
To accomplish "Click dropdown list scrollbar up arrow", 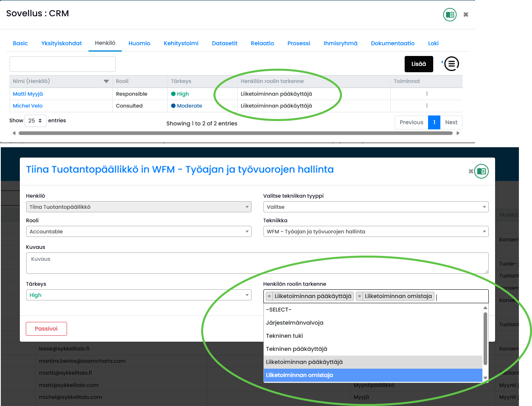I will click(x=485, y=308).
